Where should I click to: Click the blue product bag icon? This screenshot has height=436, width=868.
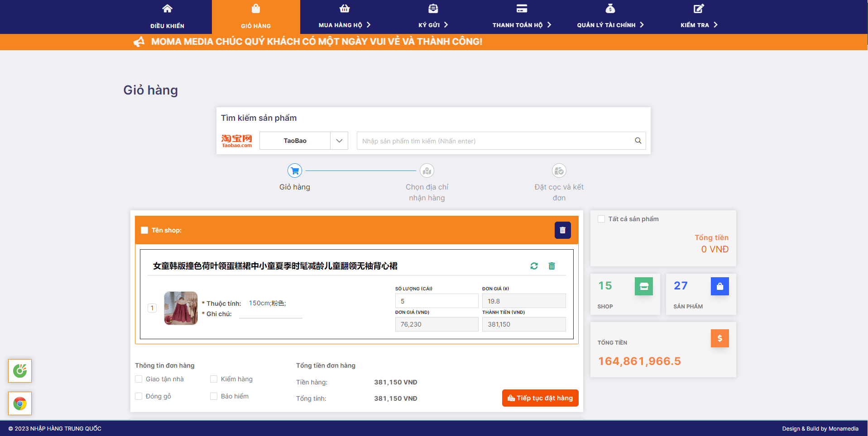pos(719,286)
